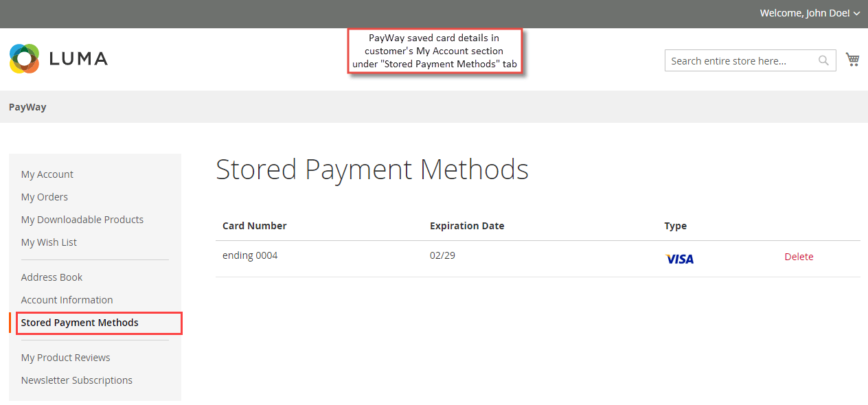The height and width of the screenshot is (405, 868).
Task: Select the Stored Payment Methods tab
Action: tap(80, 322)
